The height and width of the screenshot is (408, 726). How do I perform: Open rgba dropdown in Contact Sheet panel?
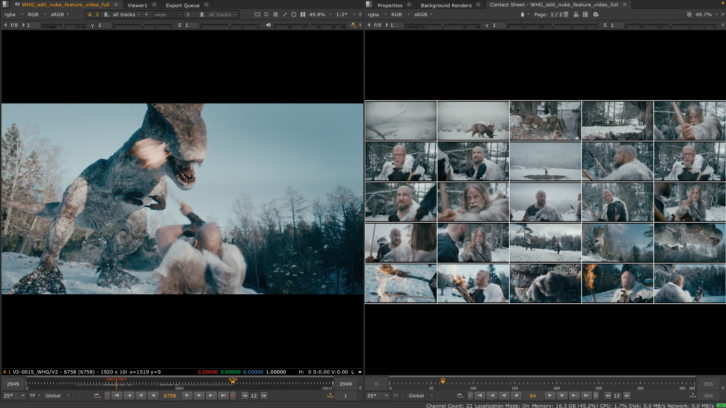(x=376, y=14)
